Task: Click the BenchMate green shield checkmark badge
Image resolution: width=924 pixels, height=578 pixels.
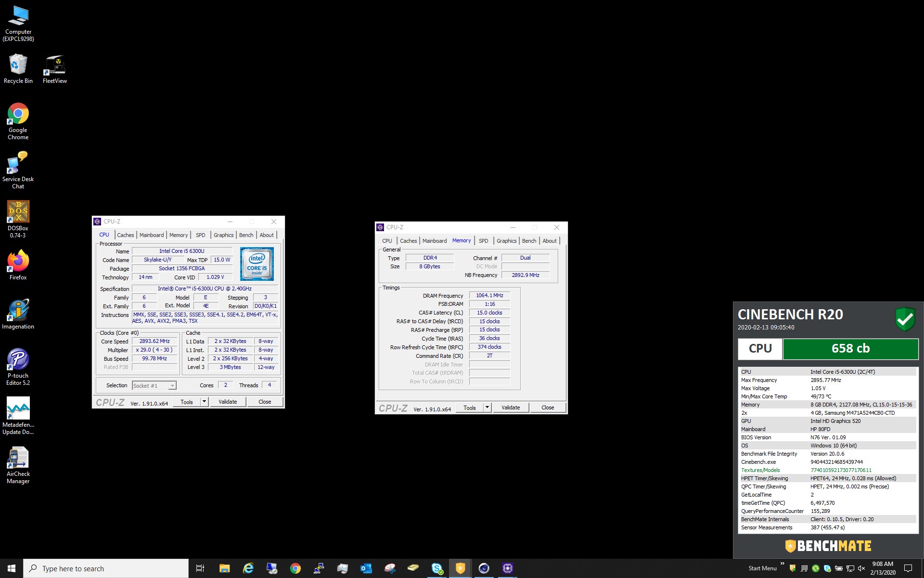Action: 905,319
